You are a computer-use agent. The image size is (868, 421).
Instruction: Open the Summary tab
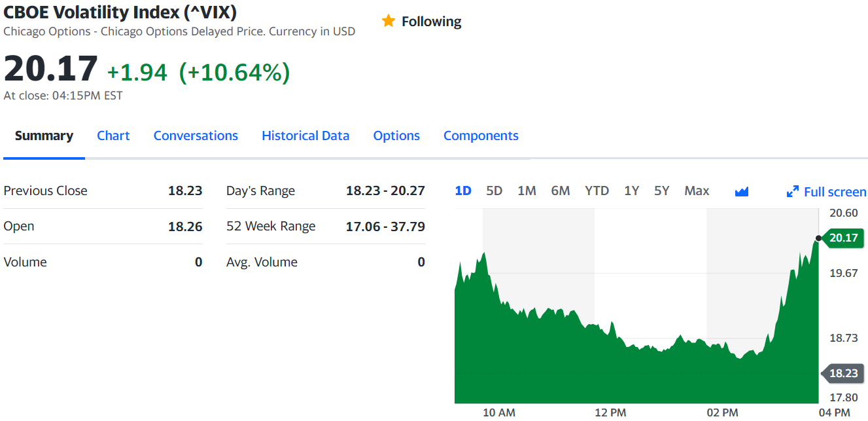(x=44, y=136)
